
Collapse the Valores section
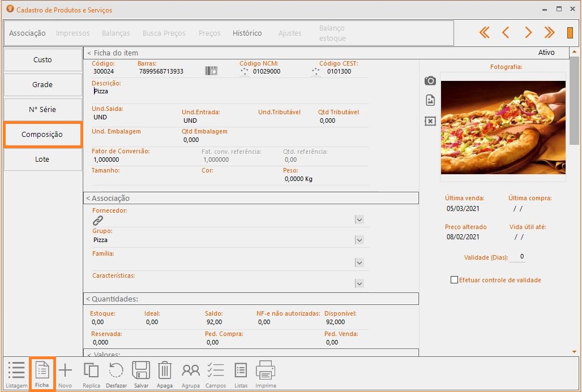point(89,354)
